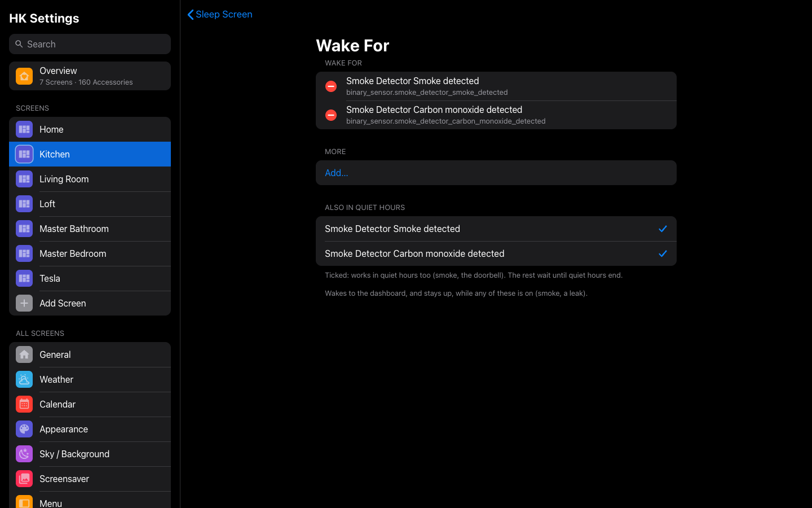This screenshot has width=812, height=508.
Task: Untick Carbon monoxide quiet hours checkmark
Action: 663,253
